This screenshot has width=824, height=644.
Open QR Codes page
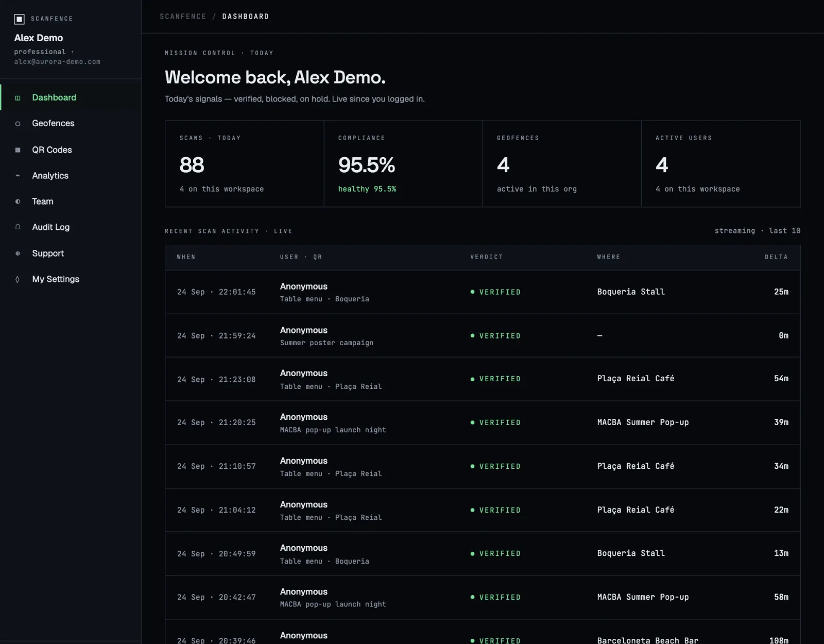[x=71, y=150]
